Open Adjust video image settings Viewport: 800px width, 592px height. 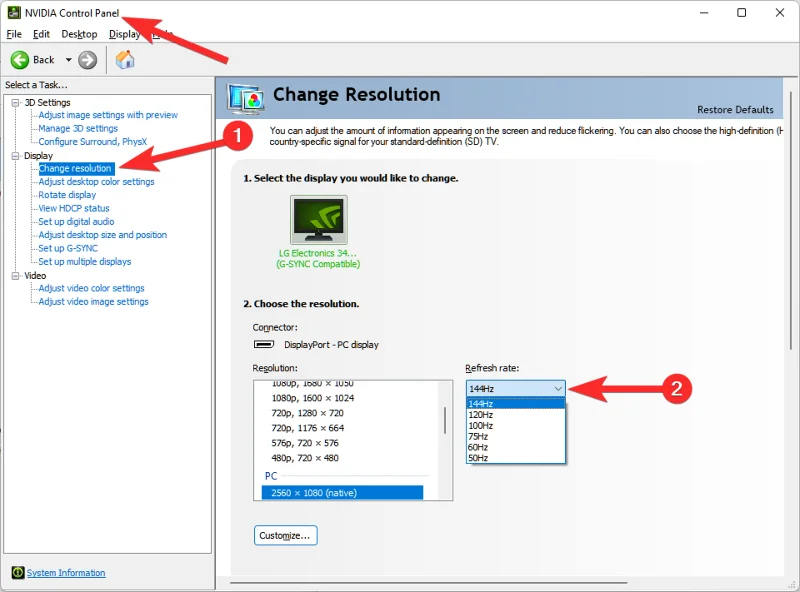(x=93, y=302)
